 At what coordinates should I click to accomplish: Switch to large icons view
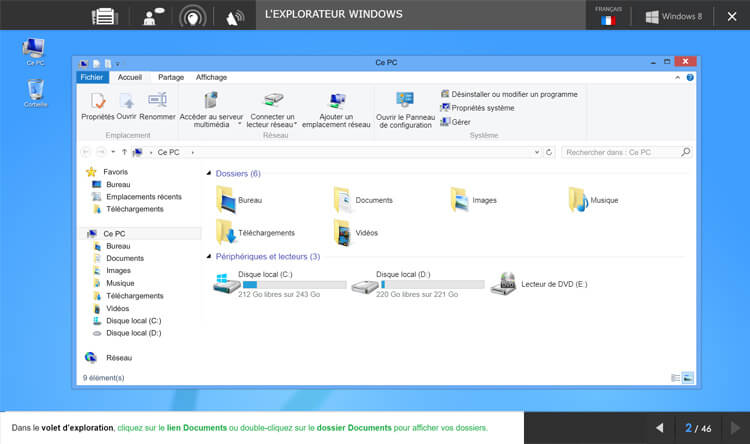[x=688, y=378]
